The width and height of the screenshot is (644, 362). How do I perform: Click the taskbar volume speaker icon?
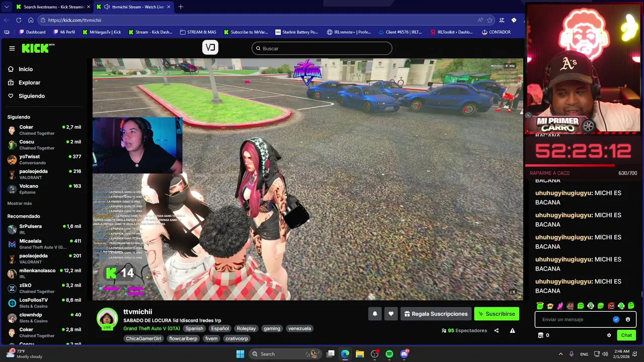pos(605,354)
